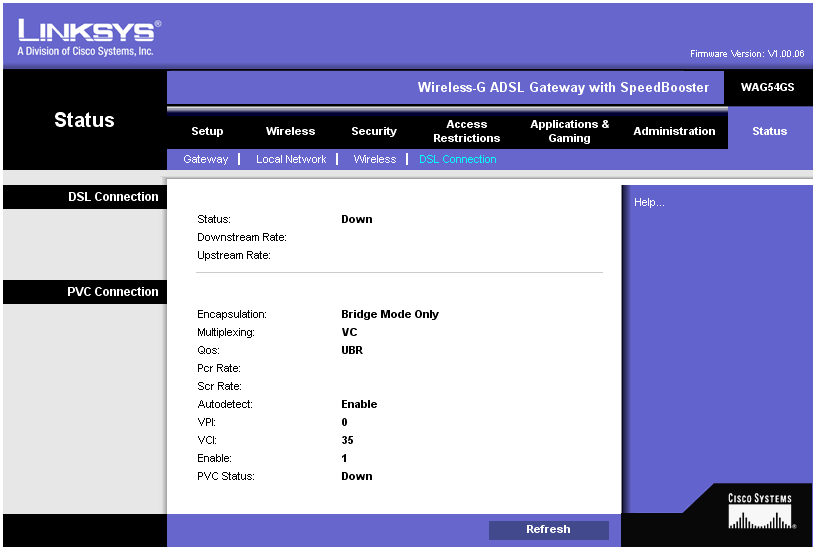Click the VCI value 35

347,440
